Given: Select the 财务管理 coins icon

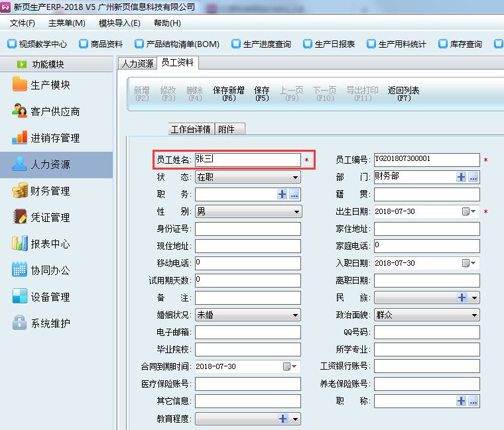Looking at the screenshot, I should (x=20, y=191).
